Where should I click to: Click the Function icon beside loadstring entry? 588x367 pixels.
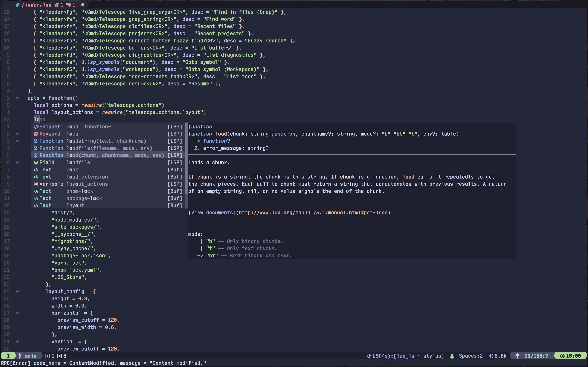pos(36,141)
